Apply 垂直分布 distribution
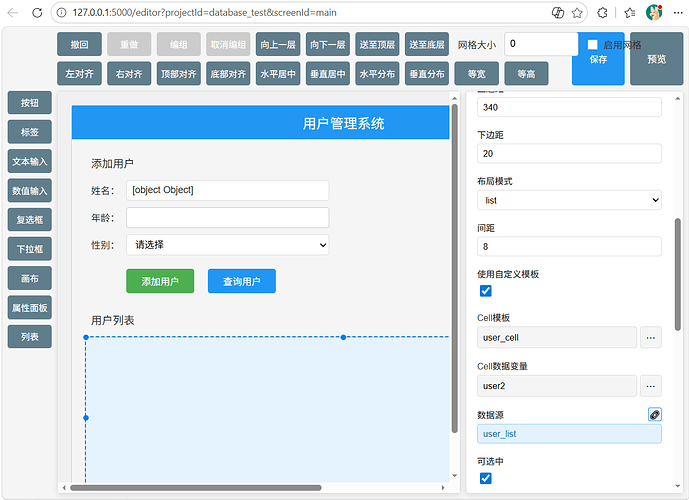This screenshot has width=689, height=500. pyautogui.click(x=427, y=73)
